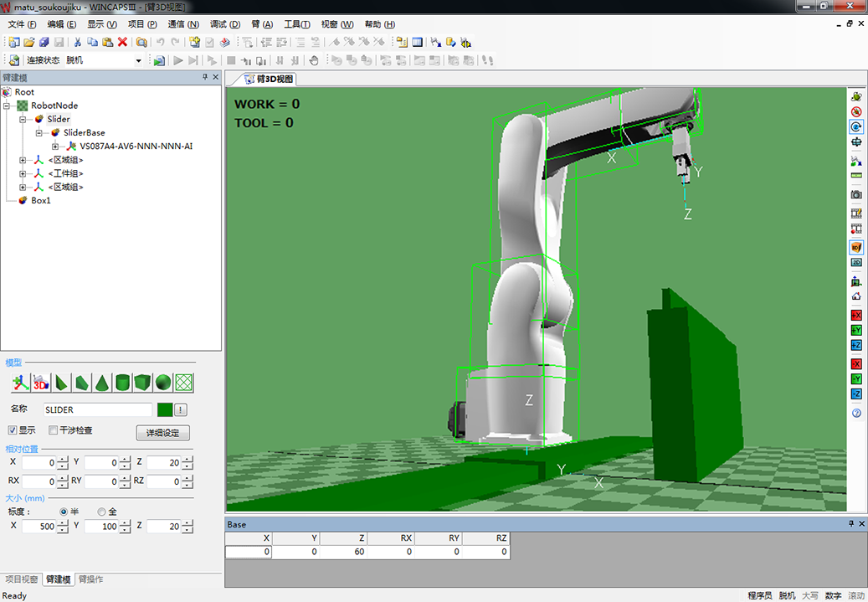Add a triangular pyramid model
Viewport: 868px width, 602px height.
[61, 382]
